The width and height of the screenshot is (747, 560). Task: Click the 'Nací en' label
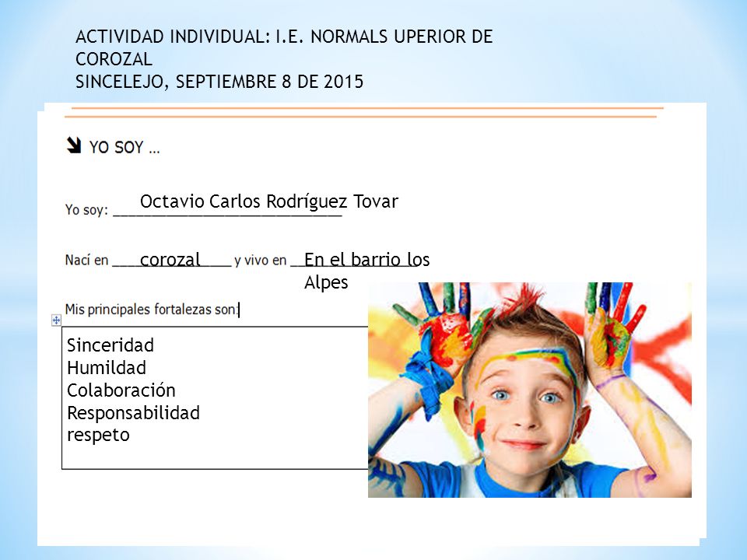[86, 260]
